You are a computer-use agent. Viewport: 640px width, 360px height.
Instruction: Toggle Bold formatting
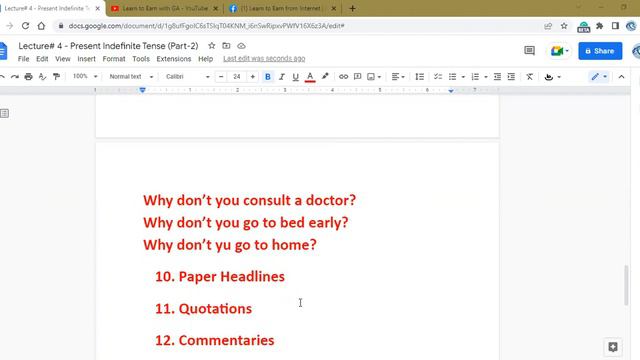268,77
